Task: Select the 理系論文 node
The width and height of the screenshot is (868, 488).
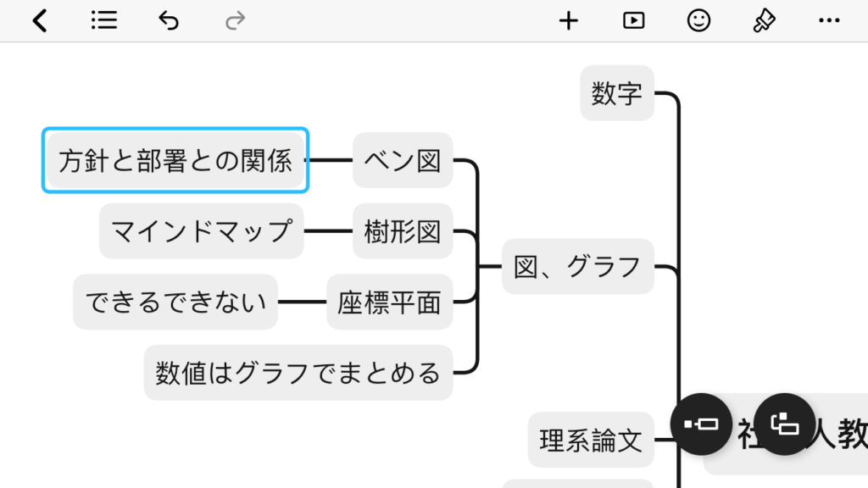Action: click(591, 440)
